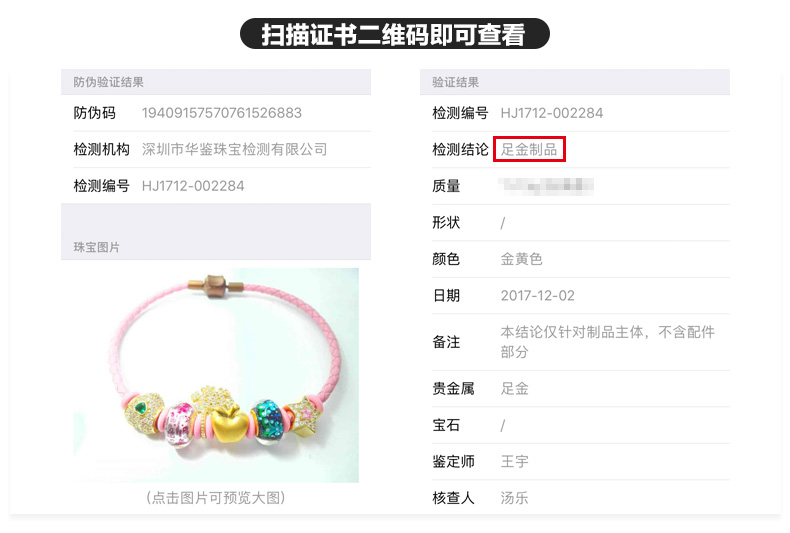Image resolution: width=790 pixels, height=533 pixels.
Task: Click the jewelry bracelet preview image
Action: point(216,375)
